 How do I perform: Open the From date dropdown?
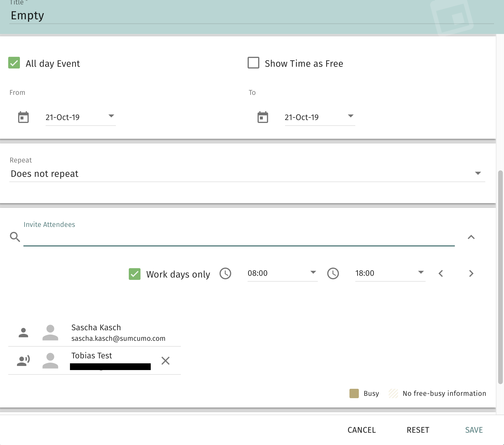click(x=111, y=116)
